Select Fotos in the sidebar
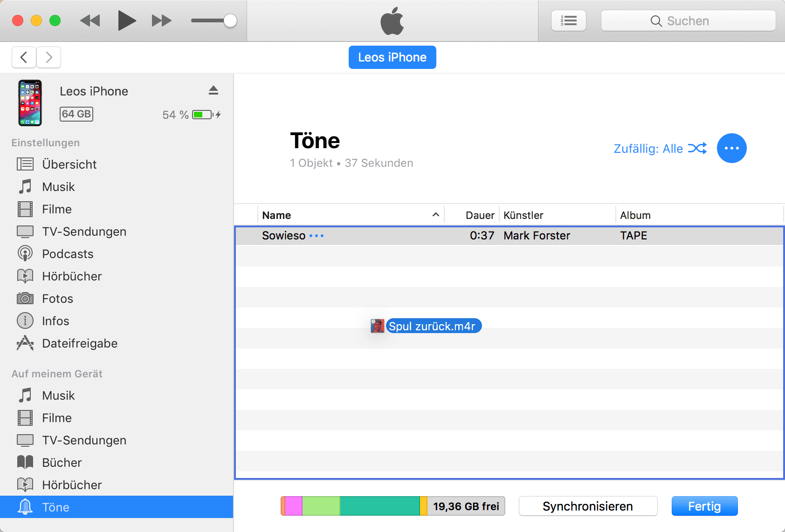 click(117, 299)
